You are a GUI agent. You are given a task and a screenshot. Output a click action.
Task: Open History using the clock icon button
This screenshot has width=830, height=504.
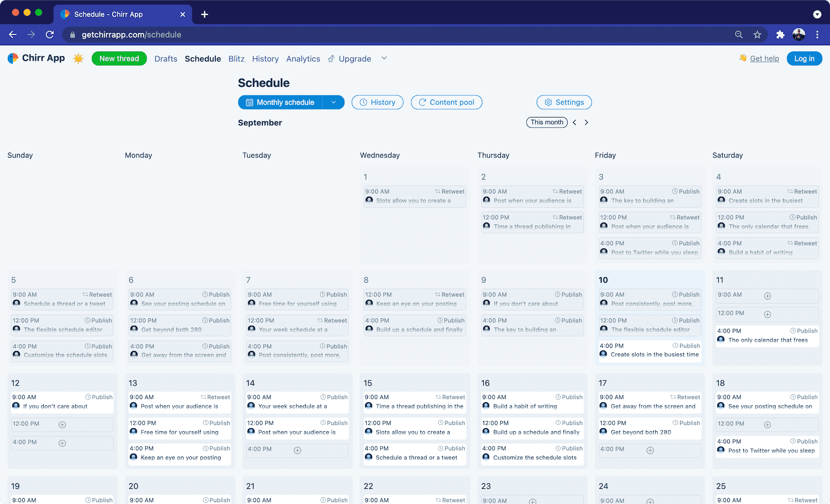tap(364, 102)
